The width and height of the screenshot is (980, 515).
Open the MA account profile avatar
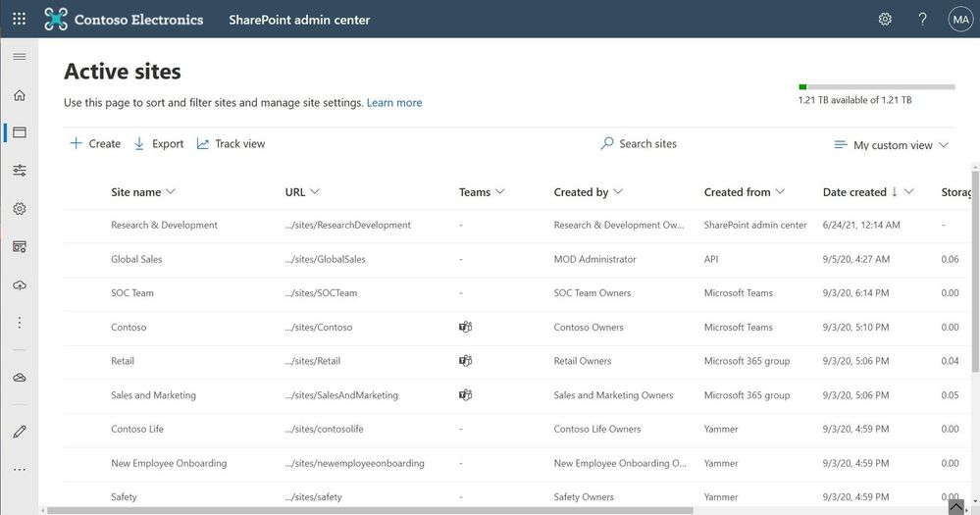pyautogui.click(x=959, y=19)
